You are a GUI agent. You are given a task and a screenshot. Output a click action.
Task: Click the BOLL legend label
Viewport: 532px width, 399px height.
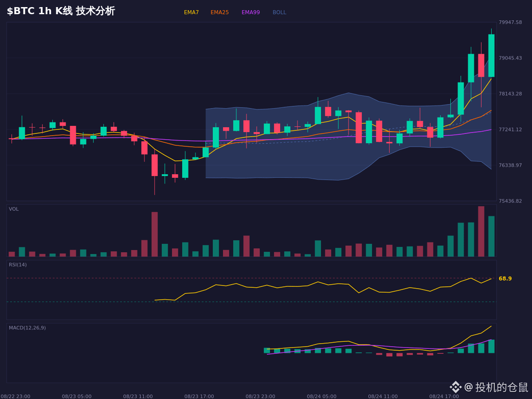279,12
